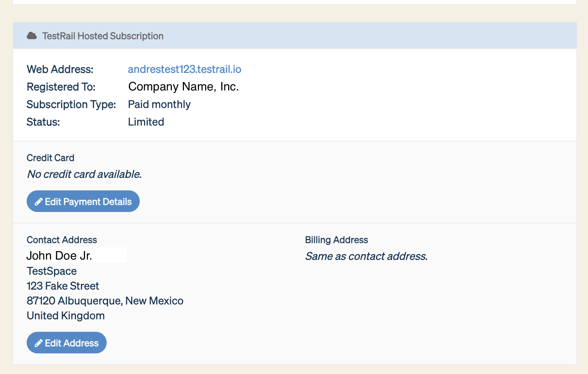Click the 'Credit Card' section heading
This screenshot has height=374, width=588.
(x=50, y=158)
